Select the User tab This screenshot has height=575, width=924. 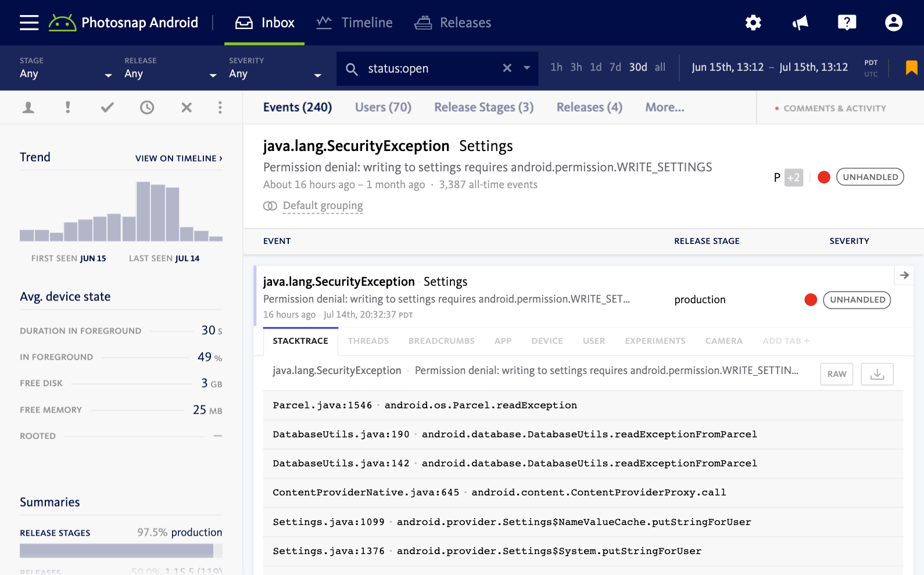594,341
